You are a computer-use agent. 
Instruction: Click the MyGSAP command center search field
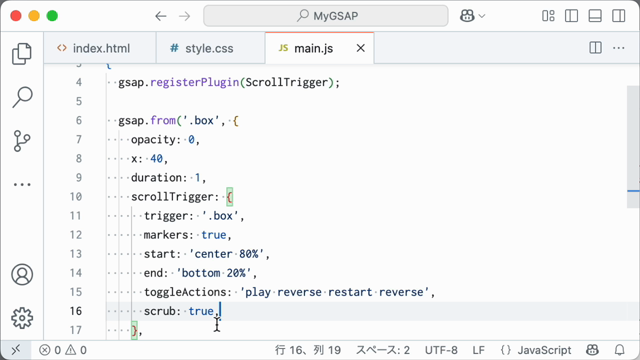click(x=326, y=16)
